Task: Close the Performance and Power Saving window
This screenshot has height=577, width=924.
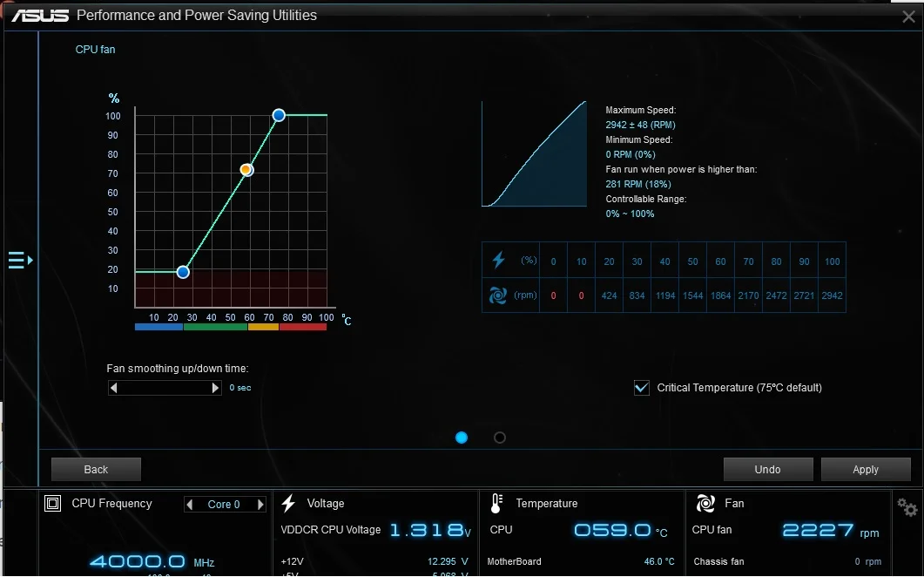Action: [908, 17]
